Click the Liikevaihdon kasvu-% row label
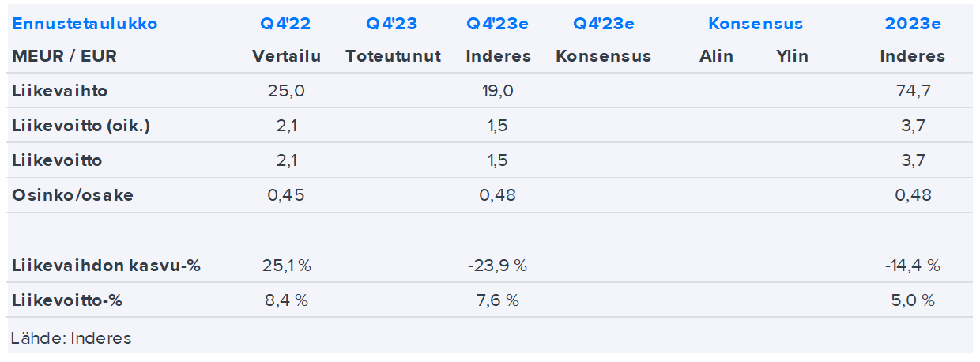The image size is (980, 362). pos(107,266)
